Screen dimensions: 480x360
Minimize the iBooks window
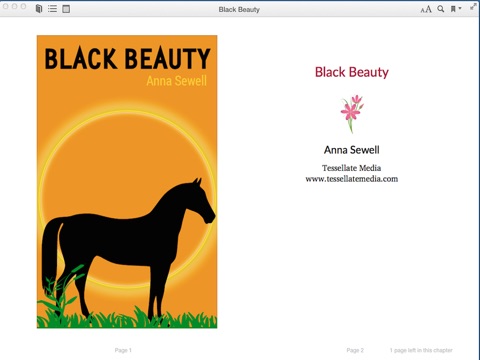tap(14, 6)
